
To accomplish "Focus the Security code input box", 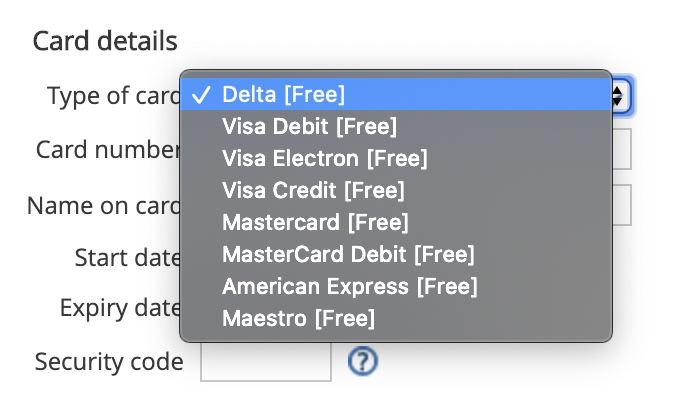I will (266, 361).
